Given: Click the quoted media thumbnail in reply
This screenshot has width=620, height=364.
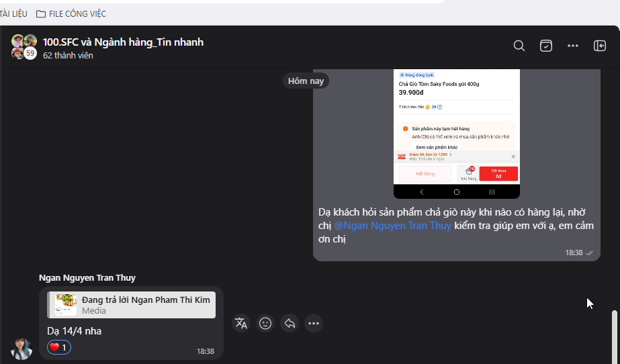Looking at the screenshot, I should coord(66,305).
